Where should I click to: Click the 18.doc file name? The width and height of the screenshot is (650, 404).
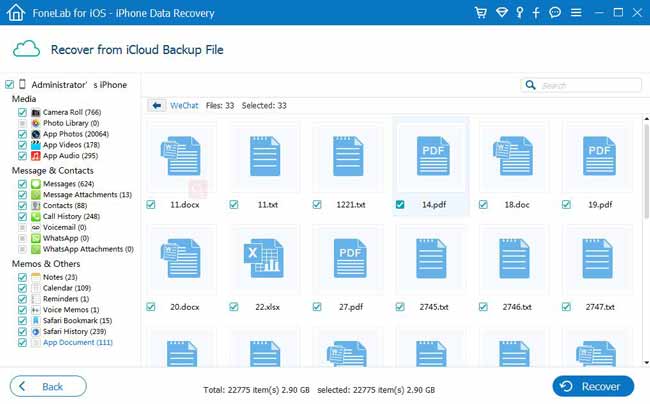pos(517,205)
